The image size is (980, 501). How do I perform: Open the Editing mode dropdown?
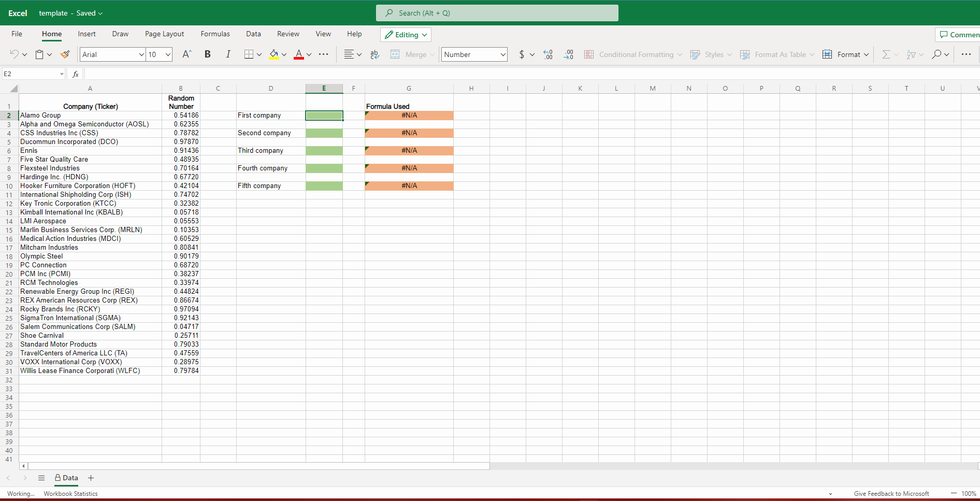click(406, 35)
